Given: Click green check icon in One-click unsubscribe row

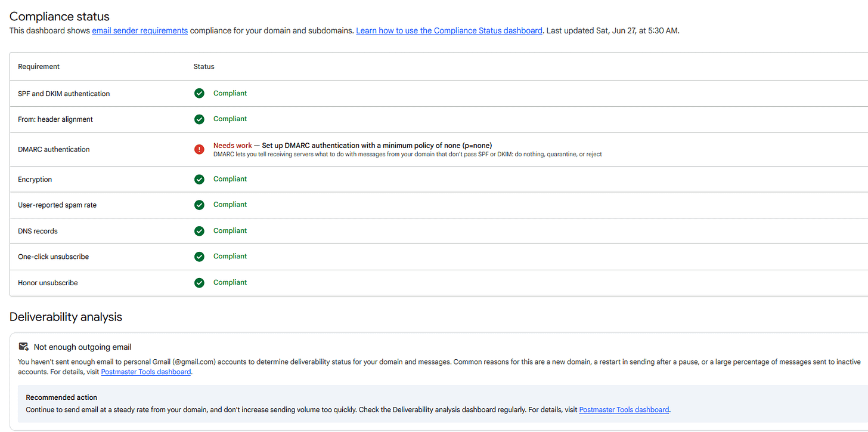Looking at the screenshot, I should [x=199, y=257].
